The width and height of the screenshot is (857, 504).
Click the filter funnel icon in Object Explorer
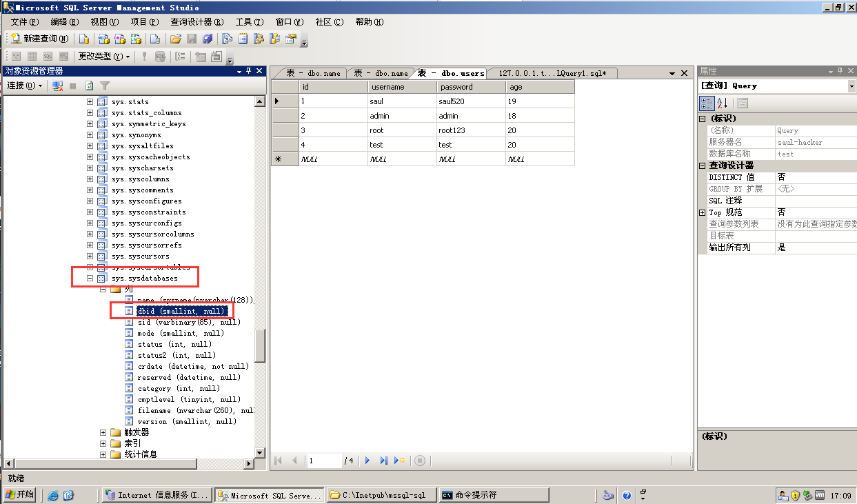pos(105,85)
